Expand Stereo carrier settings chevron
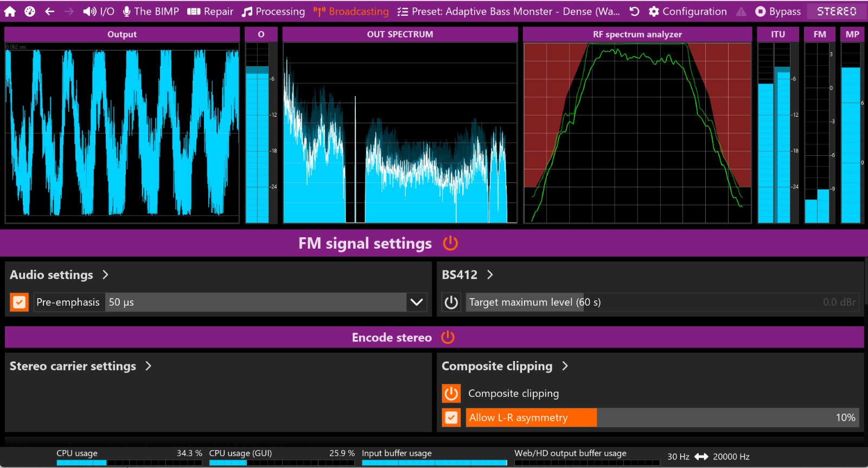 pos(148,366)
